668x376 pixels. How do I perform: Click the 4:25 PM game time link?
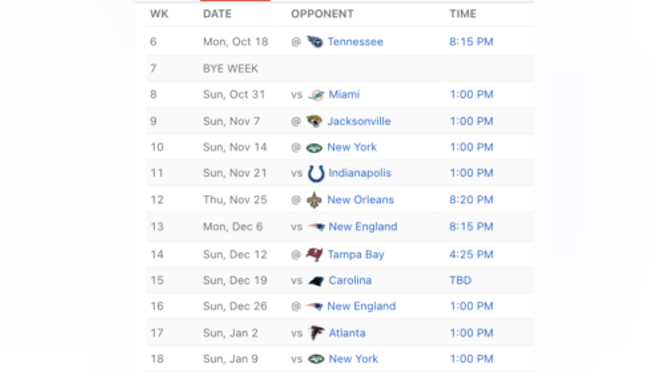[471, 255]
